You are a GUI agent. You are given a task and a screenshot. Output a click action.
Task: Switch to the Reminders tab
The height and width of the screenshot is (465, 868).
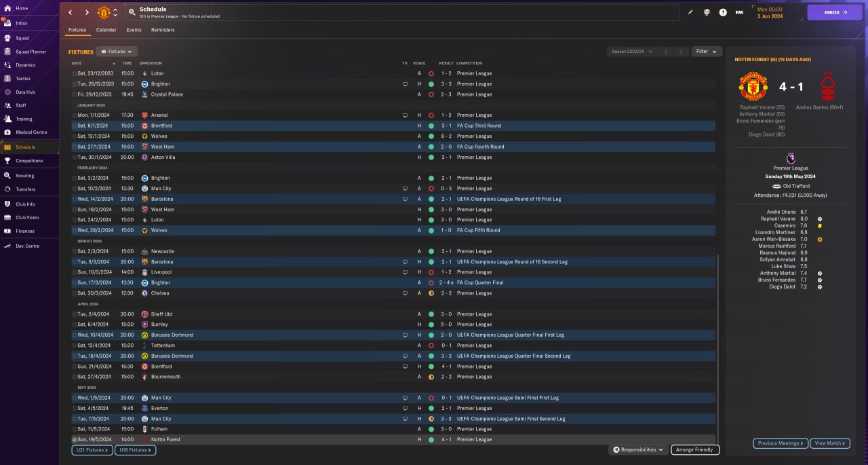click(163, 30)
